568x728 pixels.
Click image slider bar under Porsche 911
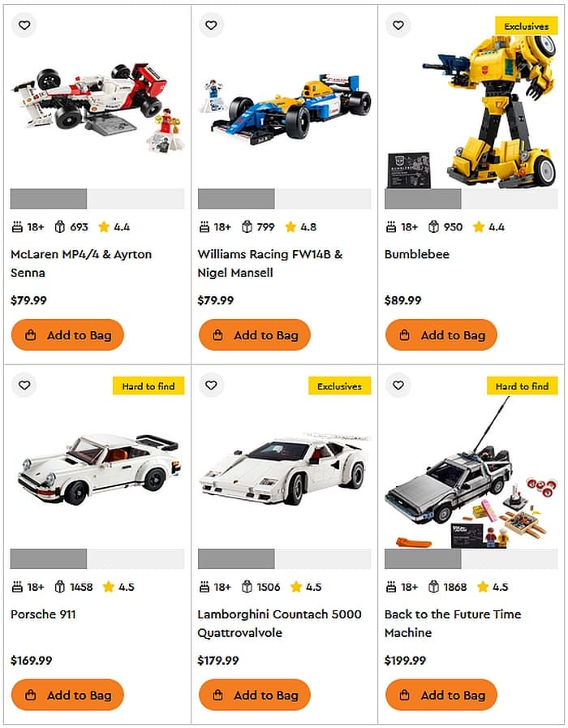[x=97, y=558]
